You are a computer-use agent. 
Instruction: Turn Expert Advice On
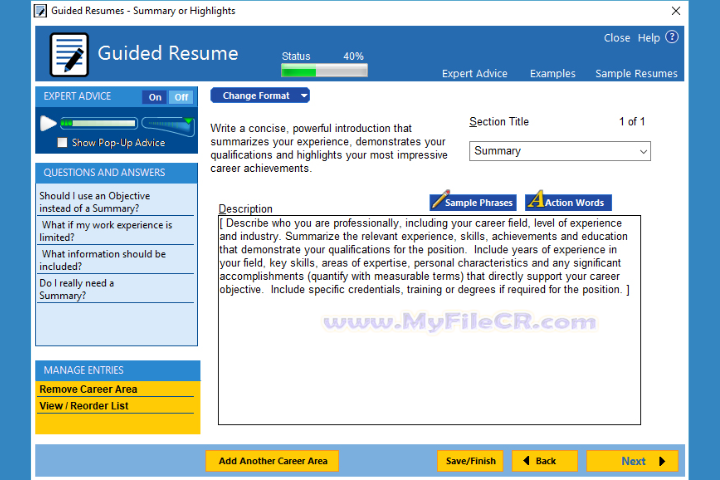[x=155, y=97]
